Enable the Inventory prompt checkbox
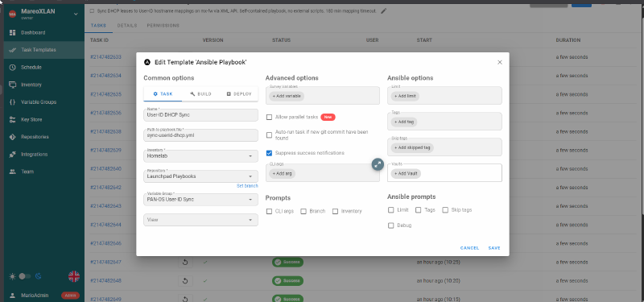The height and width of the screenshot is (302, 644). [335, 211]
